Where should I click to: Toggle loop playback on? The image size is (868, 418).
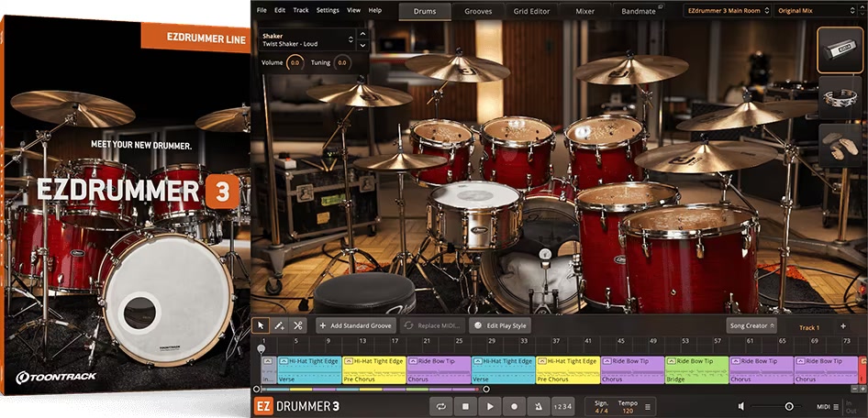pyautogui.click(x=442, y=406)
